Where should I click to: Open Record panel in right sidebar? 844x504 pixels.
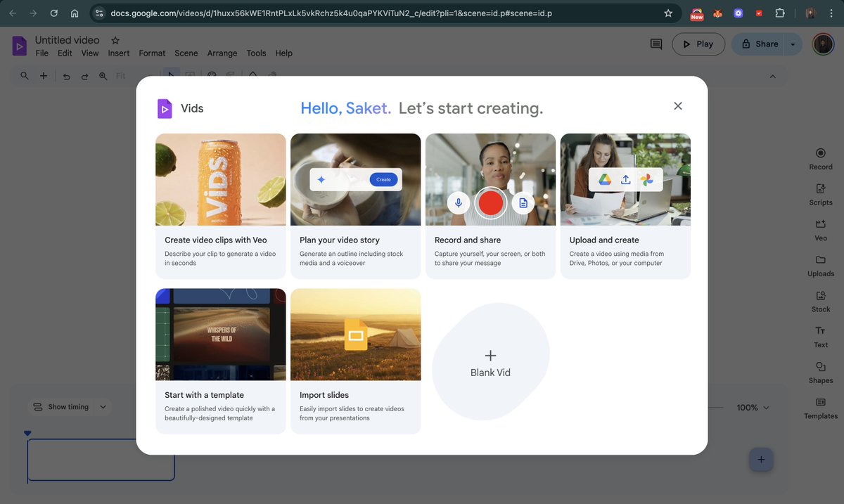(820, 160)
